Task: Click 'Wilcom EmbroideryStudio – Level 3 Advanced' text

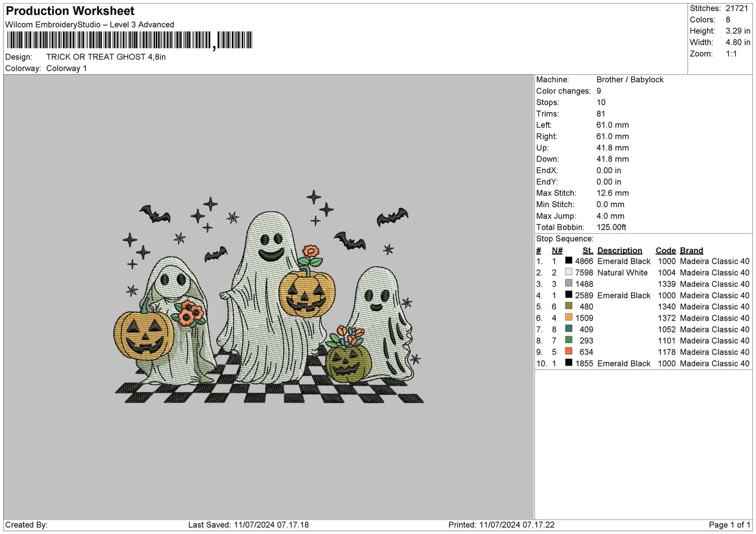Action: coord(89,25)
